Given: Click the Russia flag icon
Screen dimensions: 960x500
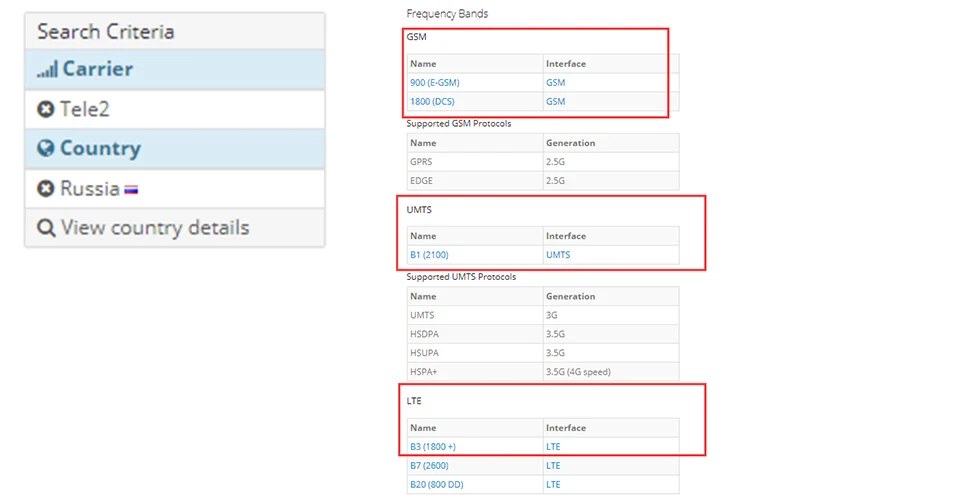Looking at the screenshot, I should point(131,190).
